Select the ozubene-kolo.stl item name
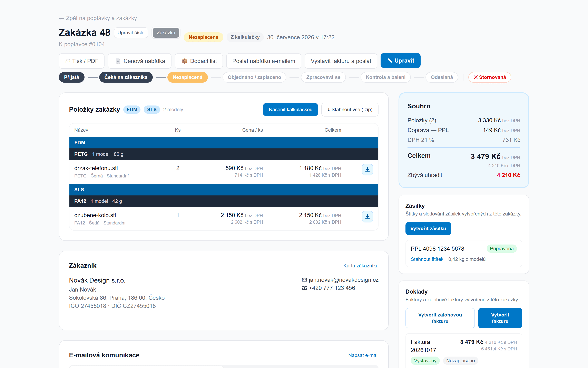 coord(95,215)
